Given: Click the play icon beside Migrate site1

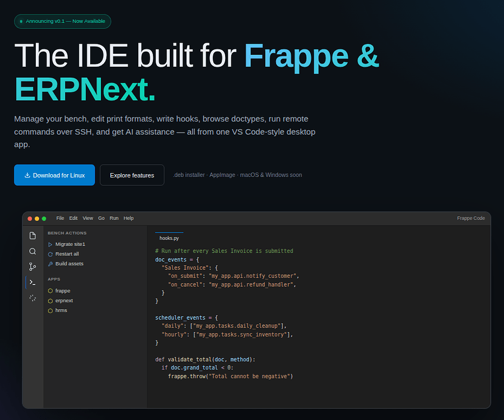Looking at the screenshot, I should [x=50, y=245].
